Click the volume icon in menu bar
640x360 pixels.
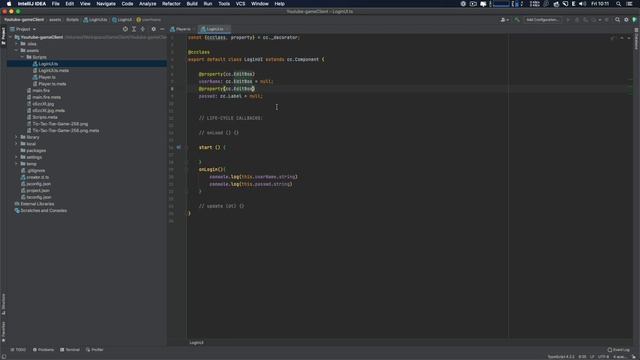click(x=582, y=4)
